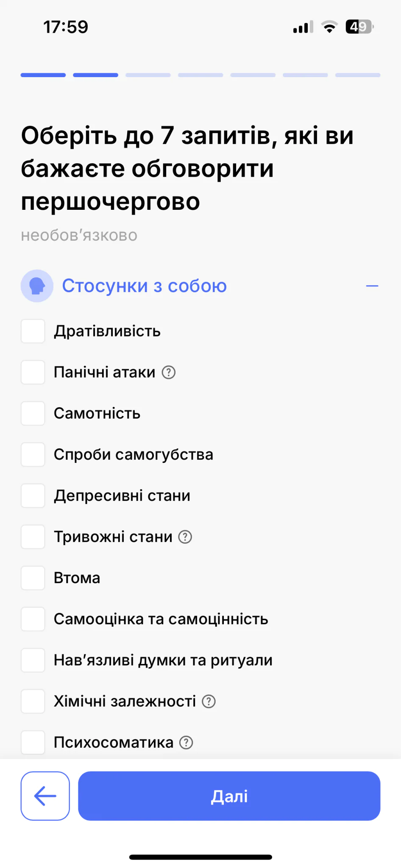Tap the head icon for Стосунки з собою

(x=37, y=286)
